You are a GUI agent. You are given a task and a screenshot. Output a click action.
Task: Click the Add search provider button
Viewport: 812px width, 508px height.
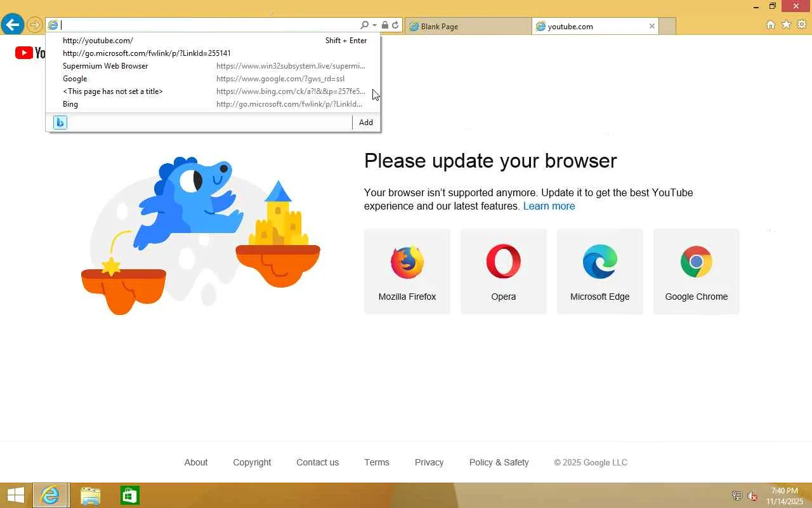(x=366, y=123)
